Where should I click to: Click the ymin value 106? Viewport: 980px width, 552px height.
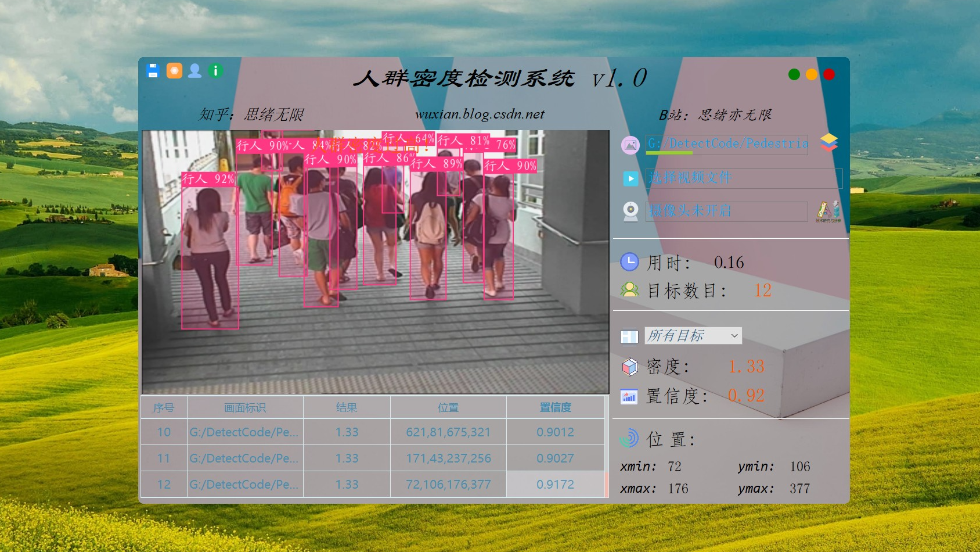point(800,467)
